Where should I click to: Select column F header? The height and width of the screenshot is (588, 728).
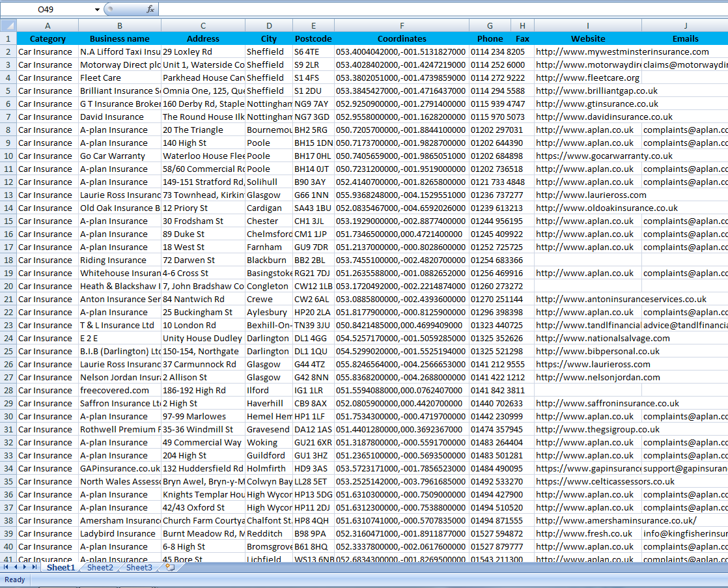pos(402,25)
